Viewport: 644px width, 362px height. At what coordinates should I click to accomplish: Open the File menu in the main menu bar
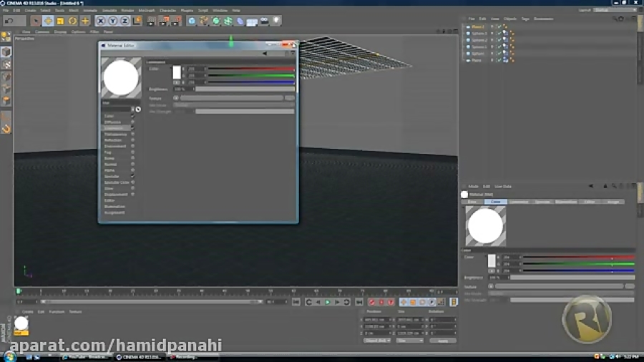pos(6,10)
